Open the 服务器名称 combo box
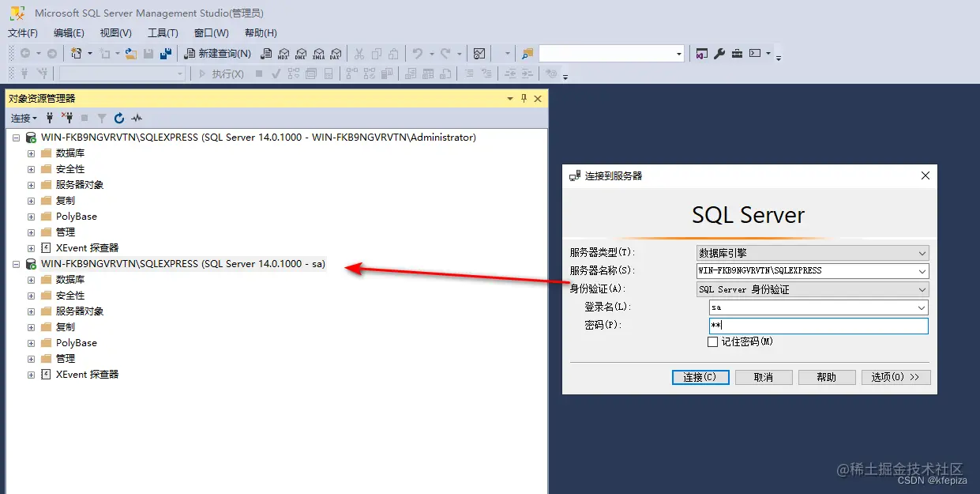This screenshot has width=980, height=494. 813,270
